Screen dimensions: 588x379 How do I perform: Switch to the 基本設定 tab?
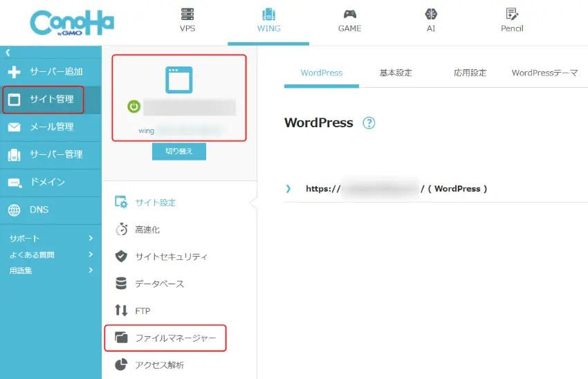(x=396, y=73)
